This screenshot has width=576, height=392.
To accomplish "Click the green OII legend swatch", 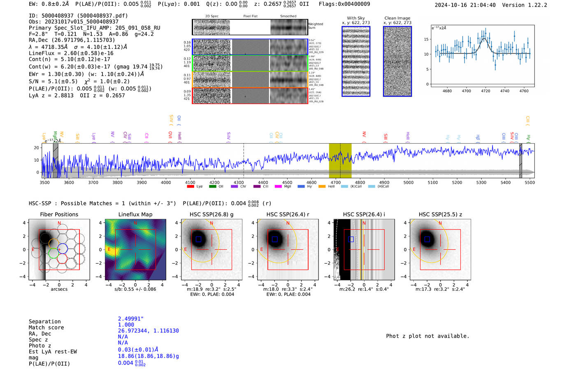I will [x=213, y=187].
